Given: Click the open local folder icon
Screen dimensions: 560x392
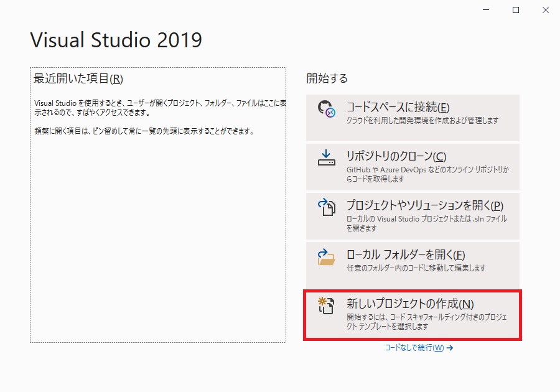Looking at the screenshot, I should point(327,257).
